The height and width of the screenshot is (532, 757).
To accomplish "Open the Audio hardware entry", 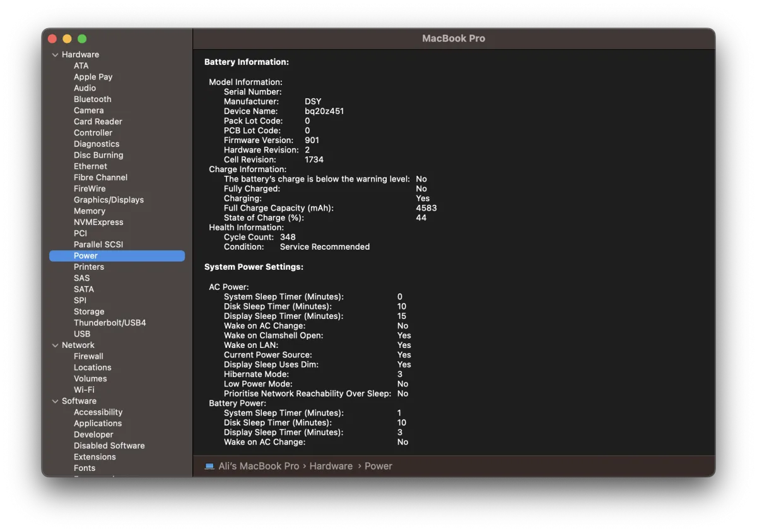I will [x=85, y=88].
